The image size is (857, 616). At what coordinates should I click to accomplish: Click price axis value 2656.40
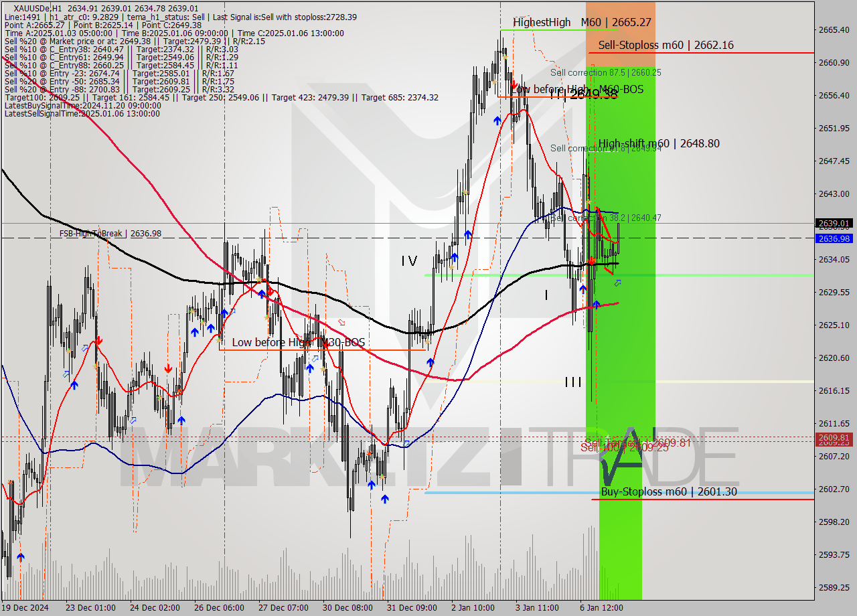(834, 95)
